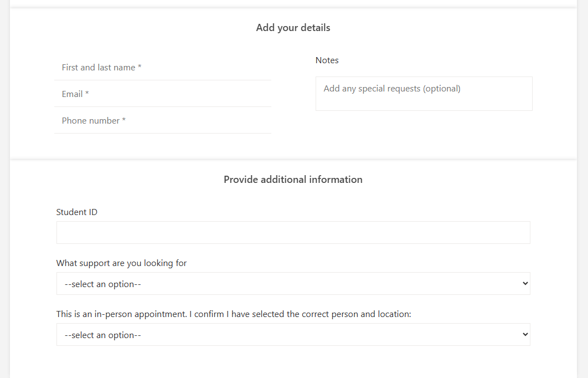Click the Phone number field
The height and width of the screenshot is (378, 588).
(163, 120)
